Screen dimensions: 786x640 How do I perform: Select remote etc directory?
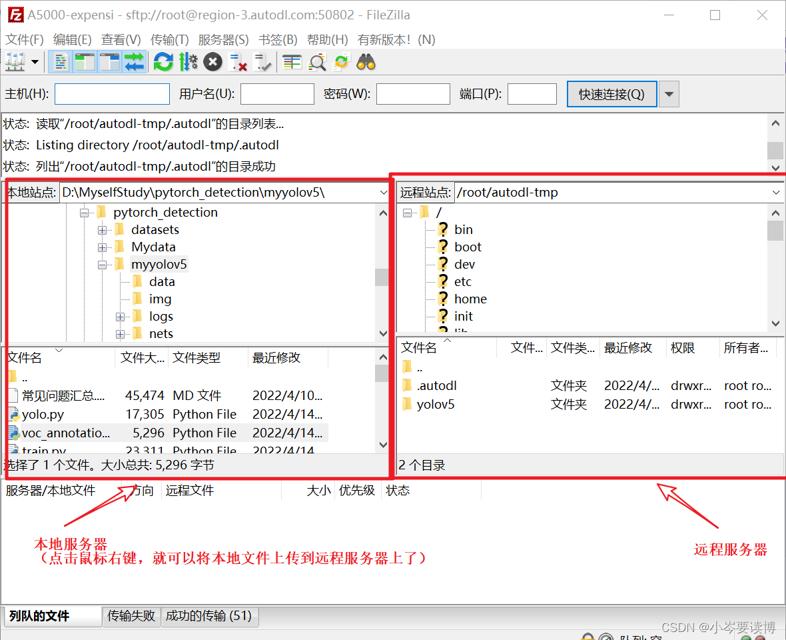[463, 282]
